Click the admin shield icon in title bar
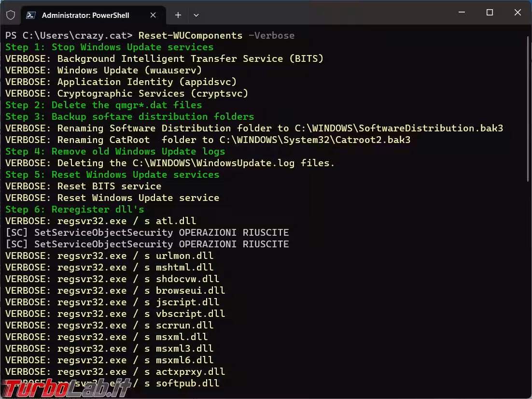This screenshot has height=399, width=532. tap(11, 15)
